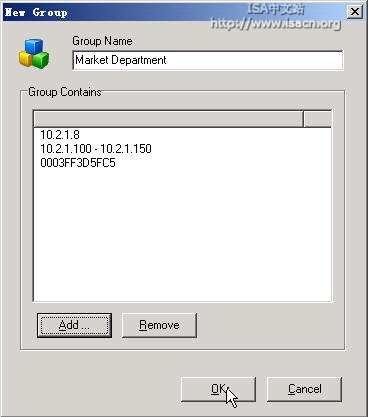Click the Group Name input field
The width and height of the screenshot is (368, 417).
pyautogui.click(x=208, y=60)
